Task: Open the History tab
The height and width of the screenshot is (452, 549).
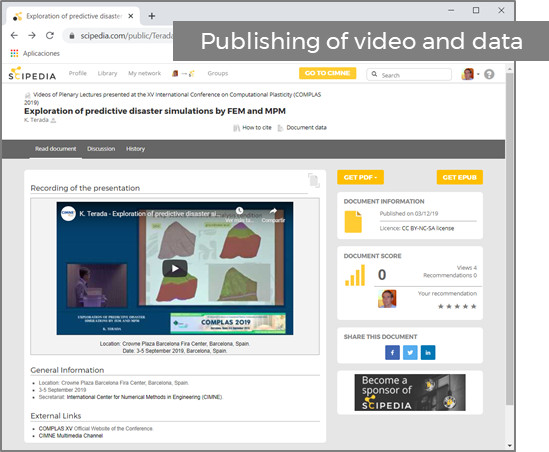Action: [135, 149]
